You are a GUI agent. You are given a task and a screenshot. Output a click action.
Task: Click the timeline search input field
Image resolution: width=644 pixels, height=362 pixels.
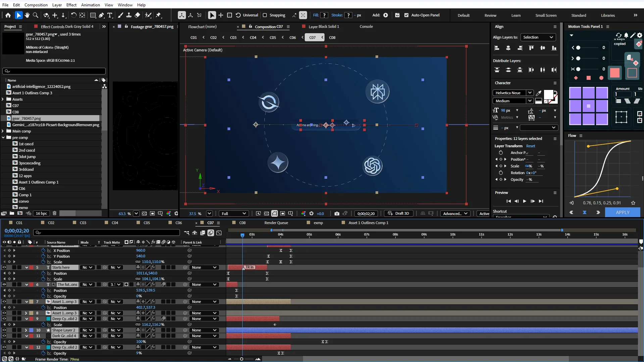[107, 232]
